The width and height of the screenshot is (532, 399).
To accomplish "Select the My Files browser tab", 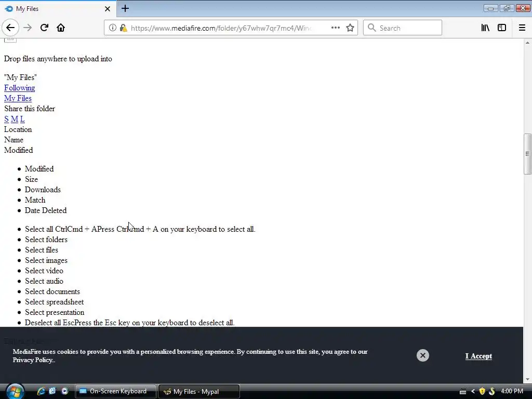I will [x=58, y=9].
